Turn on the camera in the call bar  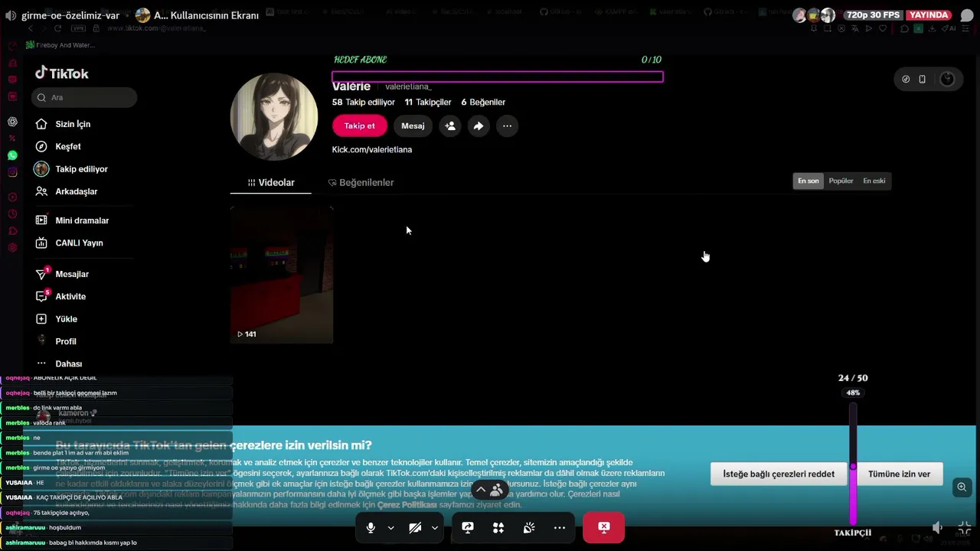(x=415, y=528)
